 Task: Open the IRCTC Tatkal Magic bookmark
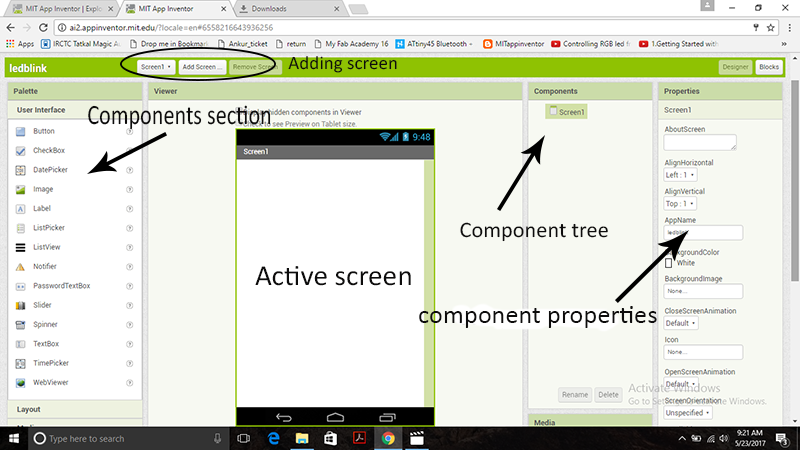(x=81, y=44)
